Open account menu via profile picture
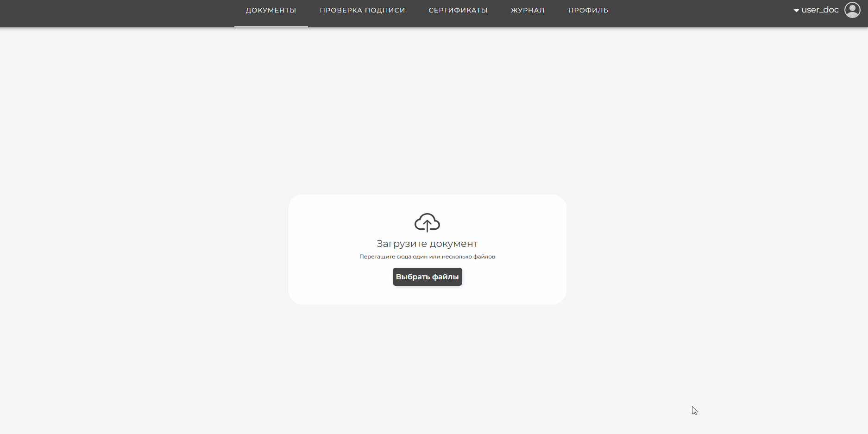This screenshot has width=868, height=434. [x=852, y=10]
